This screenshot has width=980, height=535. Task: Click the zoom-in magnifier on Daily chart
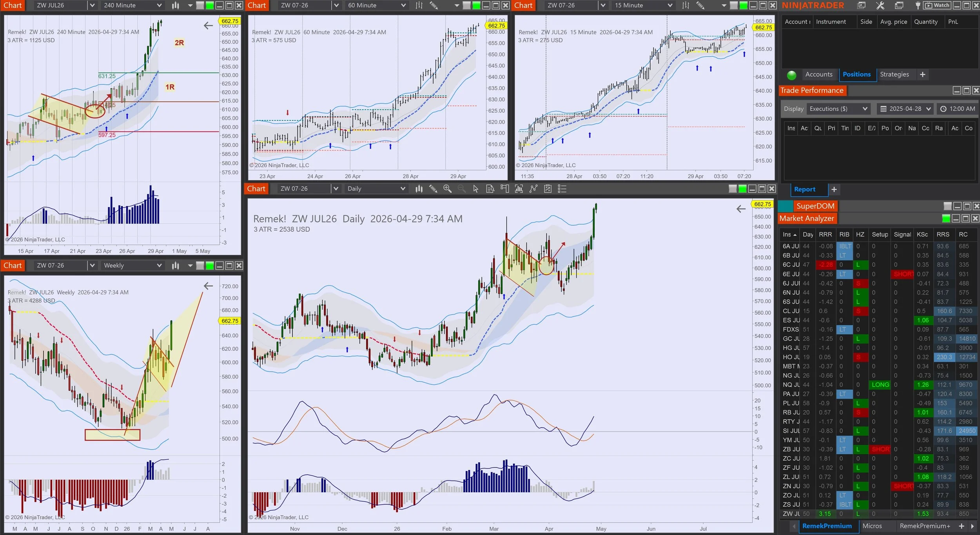coord(447,189)
